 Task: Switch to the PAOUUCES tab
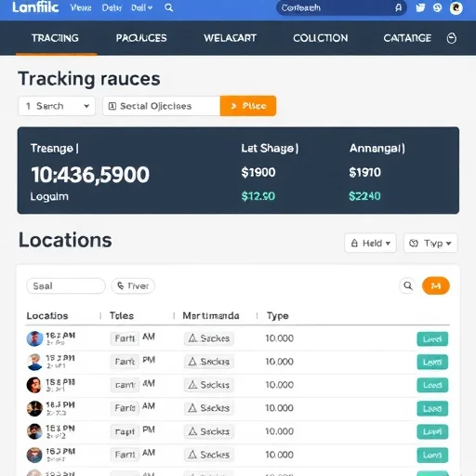(x=141, y=38)
